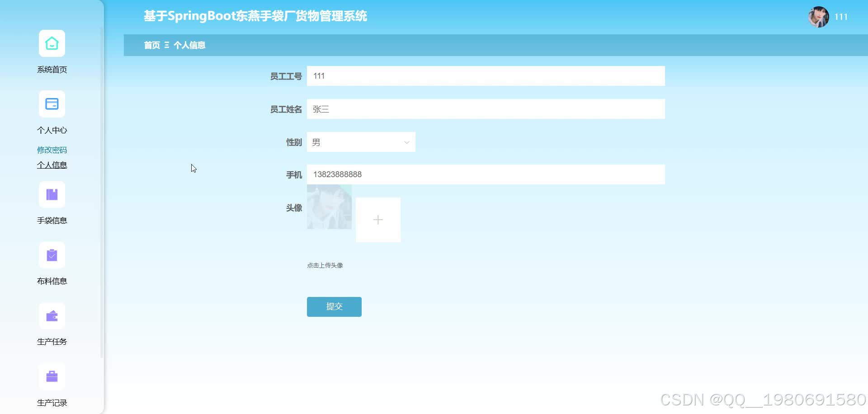The image size is (868, 414).
Task: Click the breadcrumb list icon beside 首页
Action: pyautogui.click(x=167, y=45)
